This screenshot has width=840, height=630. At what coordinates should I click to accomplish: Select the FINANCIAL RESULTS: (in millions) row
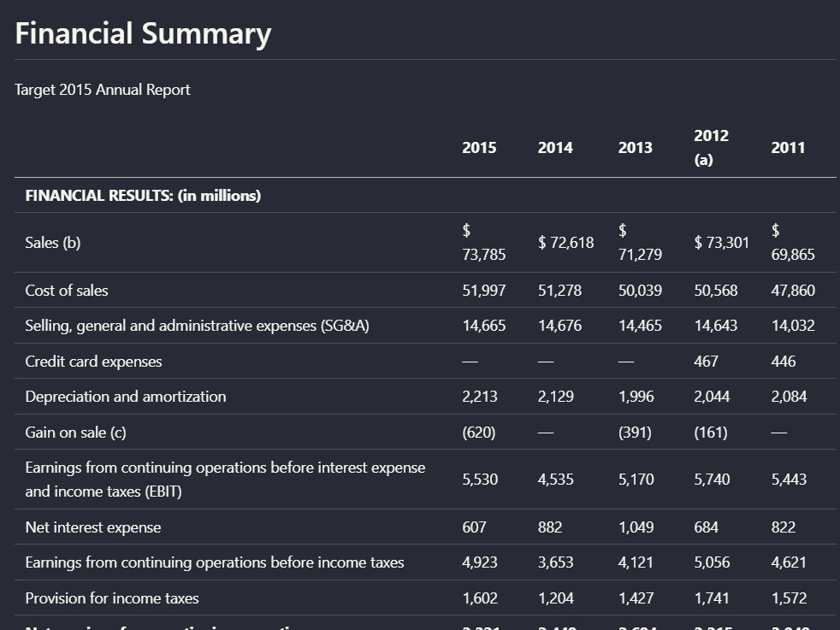425,196
